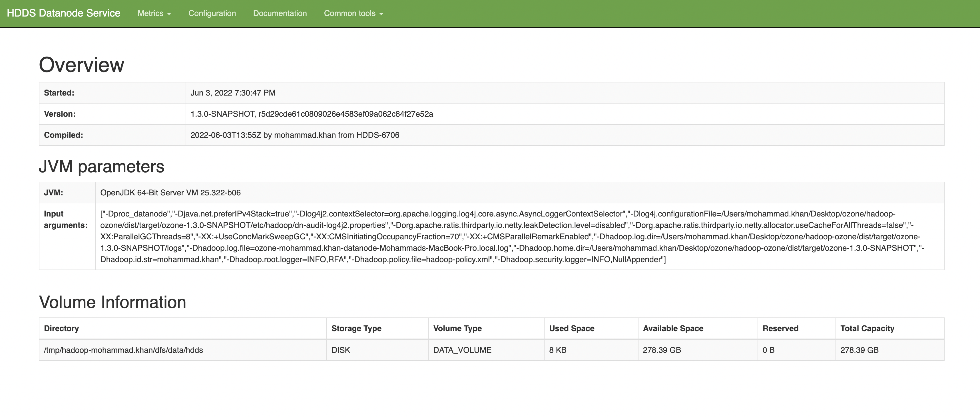Click the Started date value

pos(233,93)
